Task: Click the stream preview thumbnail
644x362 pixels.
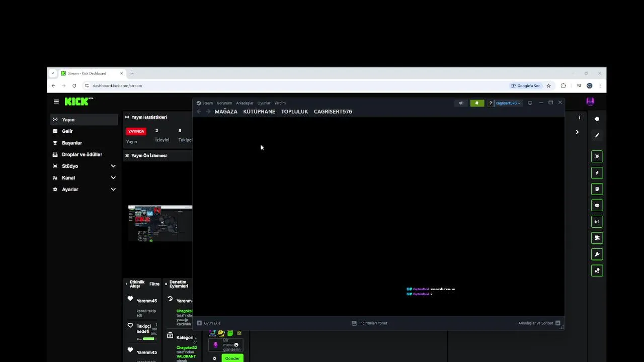Action: click(160, 223)
